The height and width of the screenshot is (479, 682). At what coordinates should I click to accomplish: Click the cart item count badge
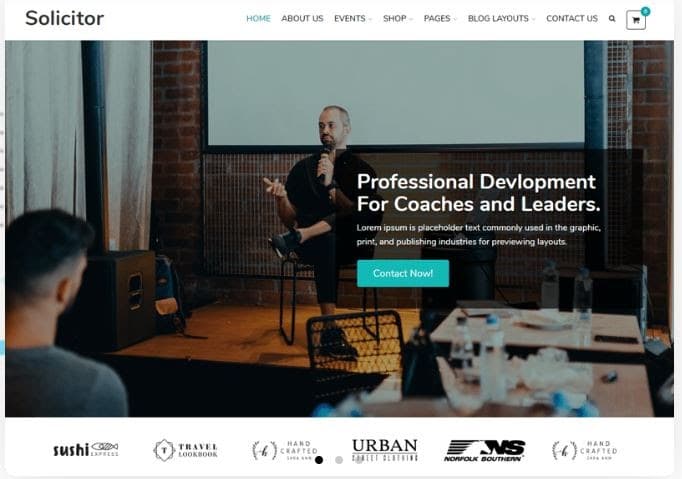click(645, 11)
